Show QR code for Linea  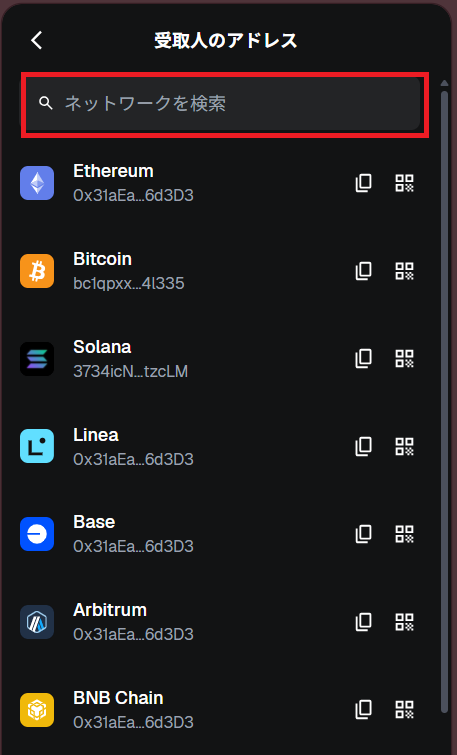[405, 446]
